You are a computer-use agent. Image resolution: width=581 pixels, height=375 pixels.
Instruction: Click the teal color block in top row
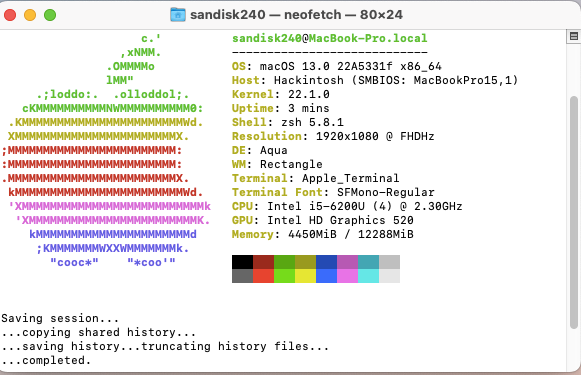click(368, 262)
